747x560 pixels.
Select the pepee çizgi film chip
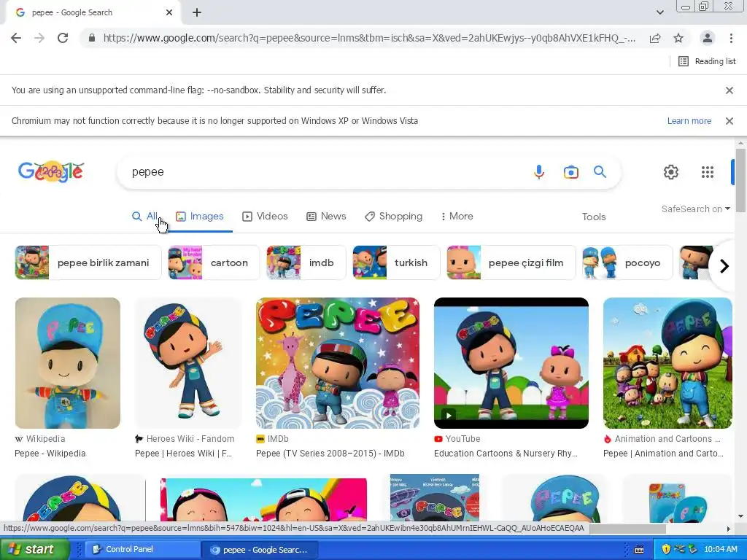pos(511,262)
